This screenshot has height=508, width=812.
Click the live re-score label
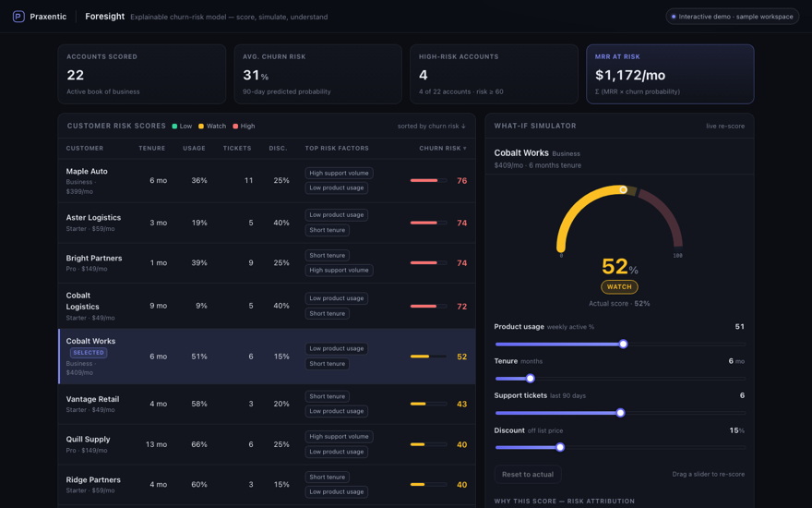tap(725, 126)
